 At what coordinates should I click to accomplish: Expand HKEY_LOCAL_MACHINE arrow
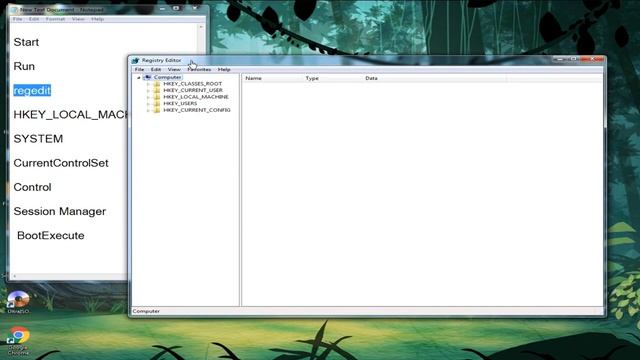[x=148, y=97]
